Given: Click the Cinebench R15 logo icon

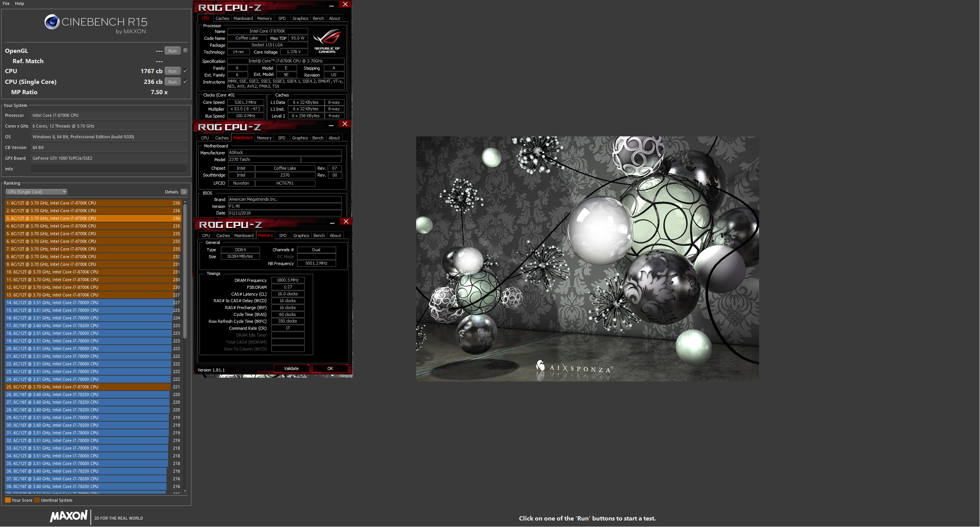Looking at the screenshot, I should click(x=52, y=22).
